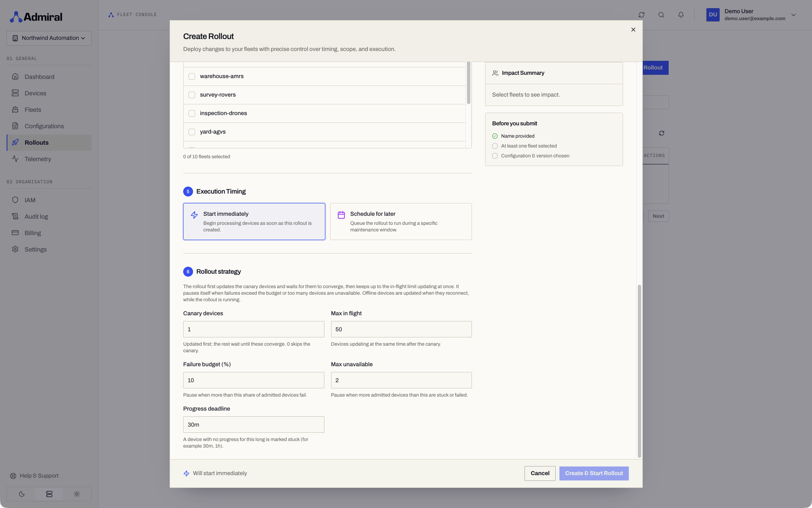Expand the Demo User account menu chevron
Screen dimensions: 812x508
click(x=794, y=15)
